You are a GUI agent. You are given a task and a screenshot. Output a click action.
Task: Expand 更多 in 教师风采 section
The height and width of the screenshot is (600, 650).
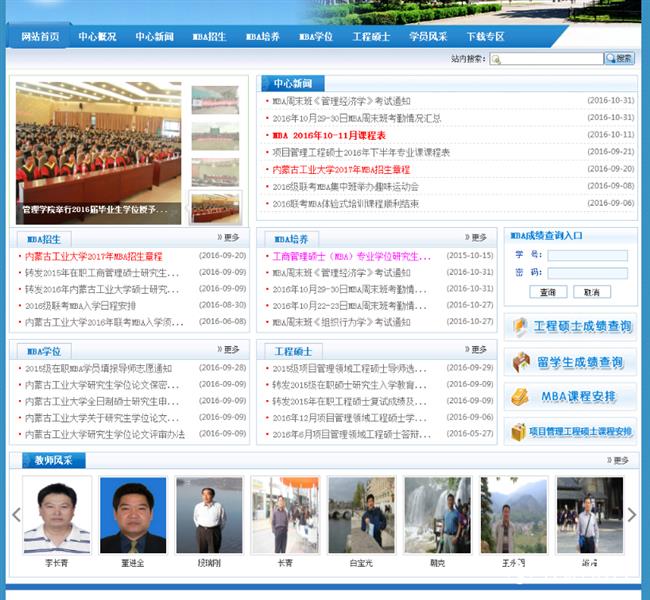[620, 461]
